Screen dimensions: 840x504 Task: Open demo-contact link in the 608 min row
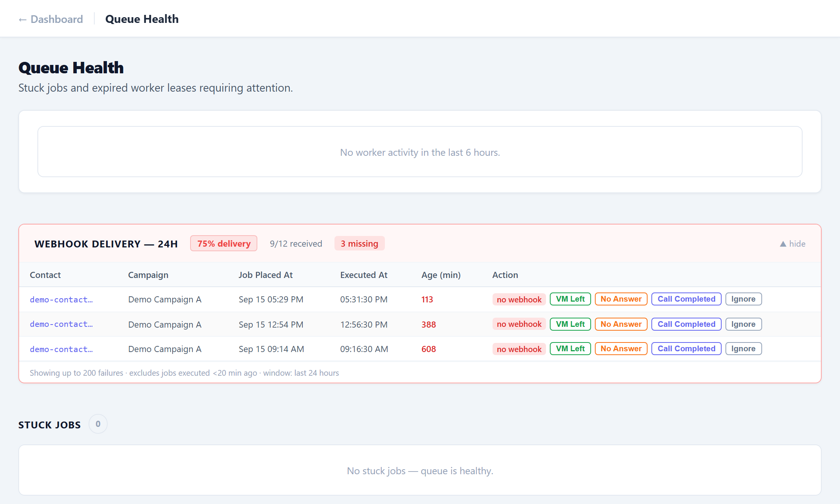click(61, 349)
